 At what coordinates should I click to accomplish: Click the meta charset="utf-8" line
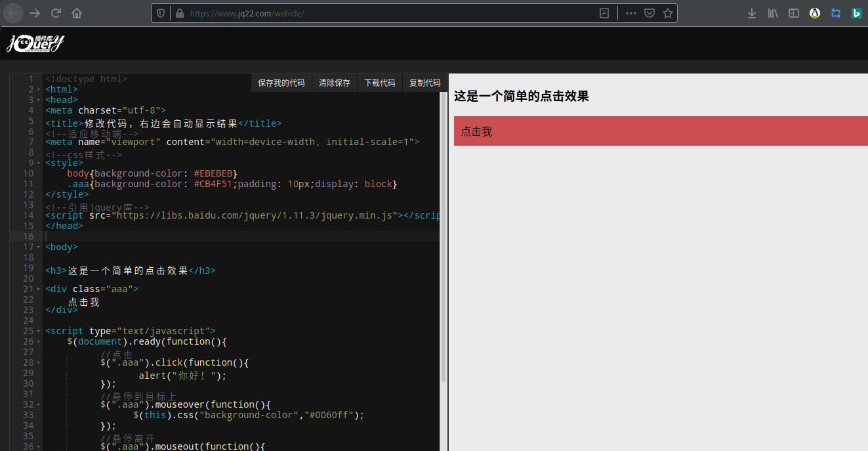(106, 110)
